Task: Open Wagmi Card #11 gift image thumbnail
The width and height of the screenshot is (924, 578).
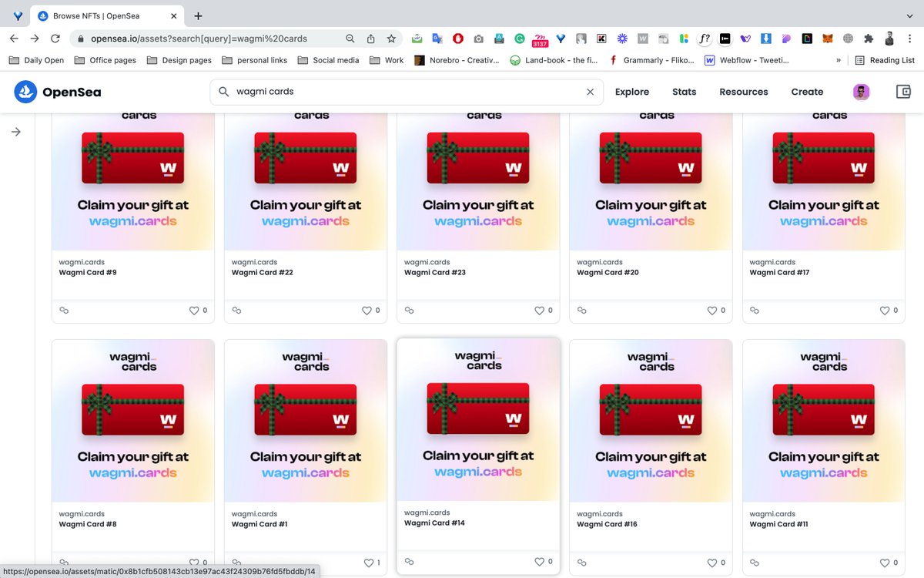Action: [824, 421]
